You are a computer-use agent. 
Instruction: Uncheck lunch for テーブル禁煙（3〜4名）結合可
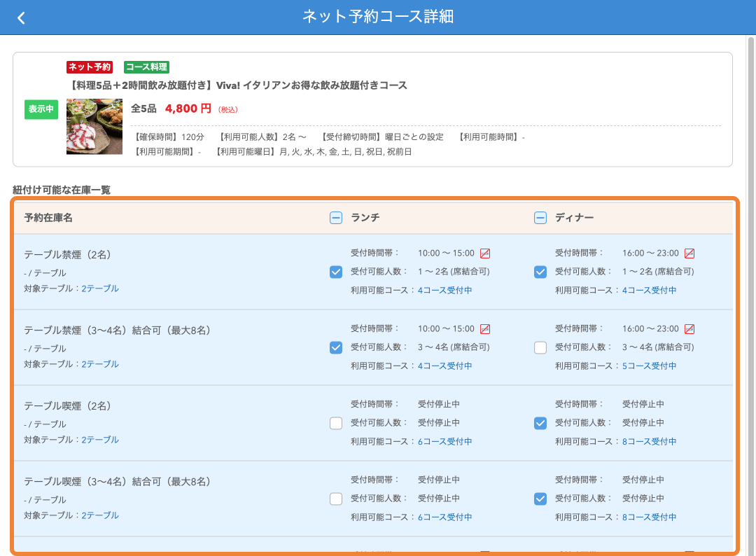[x=336, y=348]
